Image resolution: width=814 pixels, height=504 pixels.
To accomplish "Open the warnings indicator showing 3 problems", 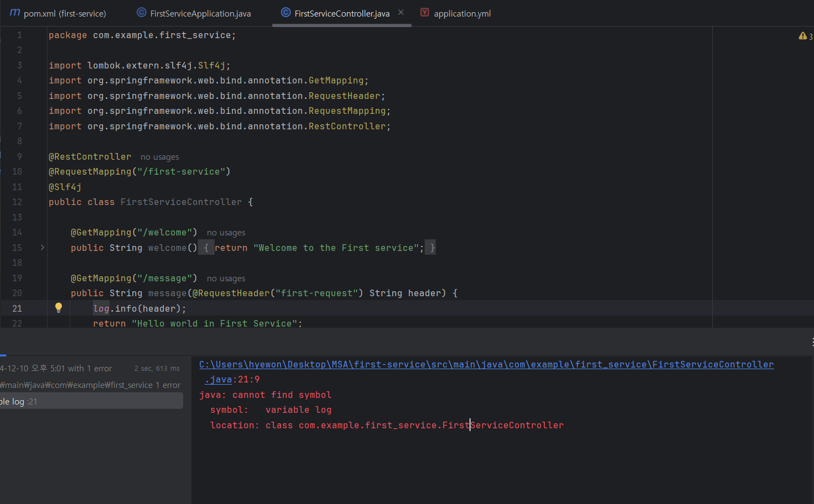I will pos(806,36).
